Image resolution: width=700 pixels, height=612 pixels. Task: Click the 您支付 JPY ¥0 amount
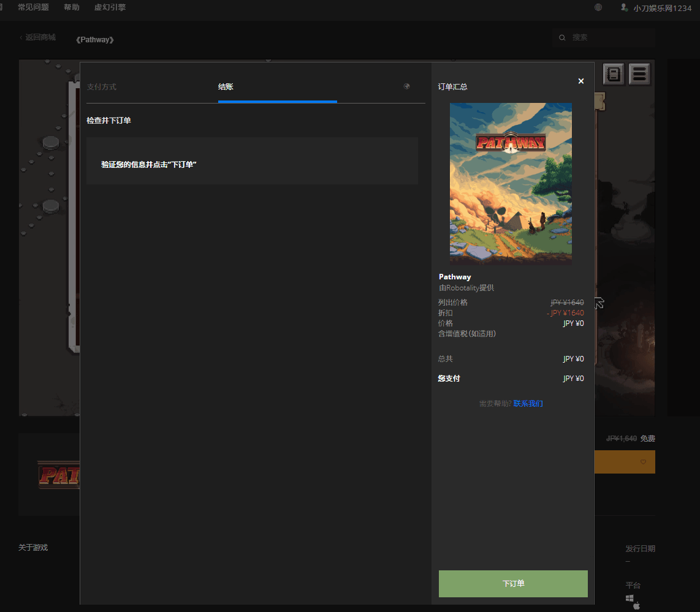click(573, 378)
